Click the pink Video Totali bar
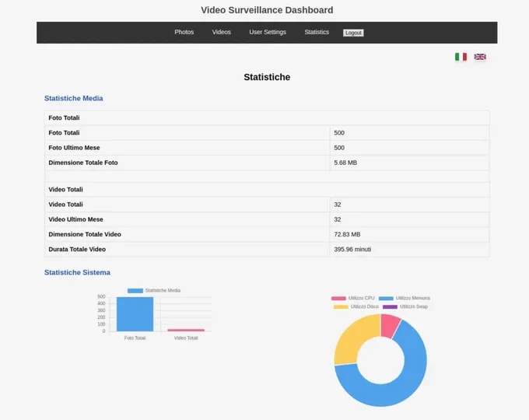Screen dimensions: 529x420 [186, 330]
